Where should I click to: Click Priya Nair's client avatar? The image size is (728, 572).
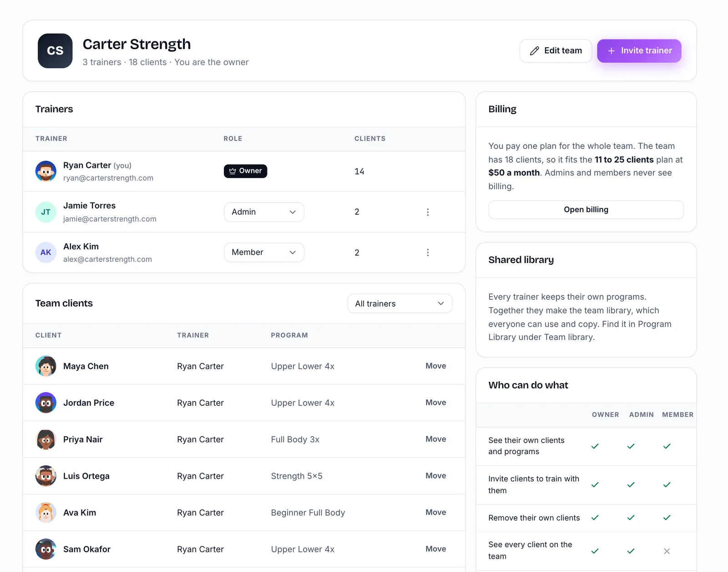[x=46, y=440]
